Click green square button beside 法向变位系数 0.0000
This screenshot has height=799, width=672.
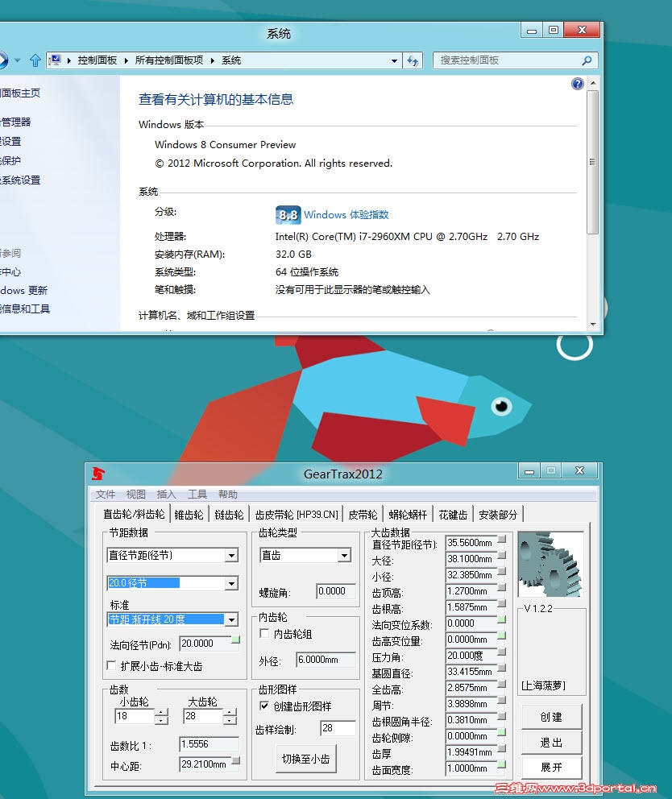(502, 619)
